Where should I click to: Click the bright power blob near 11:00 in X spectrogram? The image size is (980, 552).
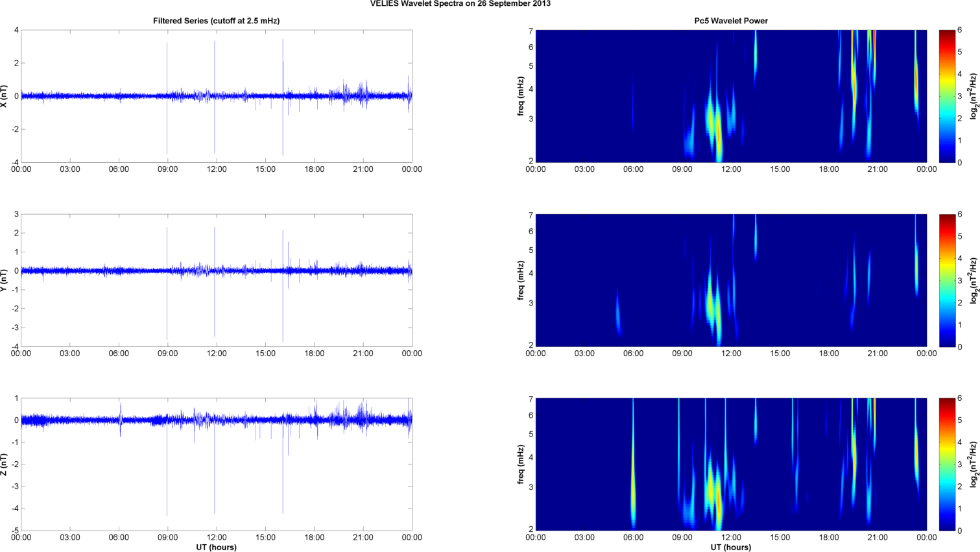tap(715, 126)
